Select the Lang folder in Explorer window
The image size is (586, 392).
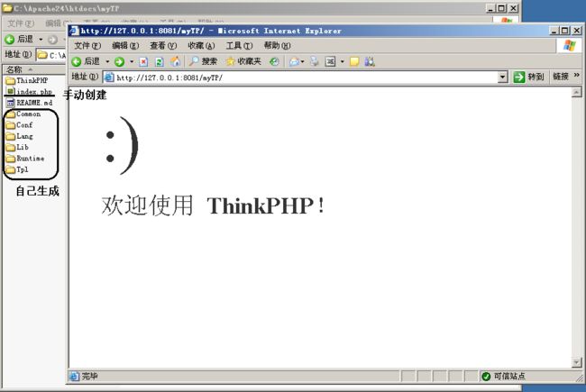click(x=20, y=136)
